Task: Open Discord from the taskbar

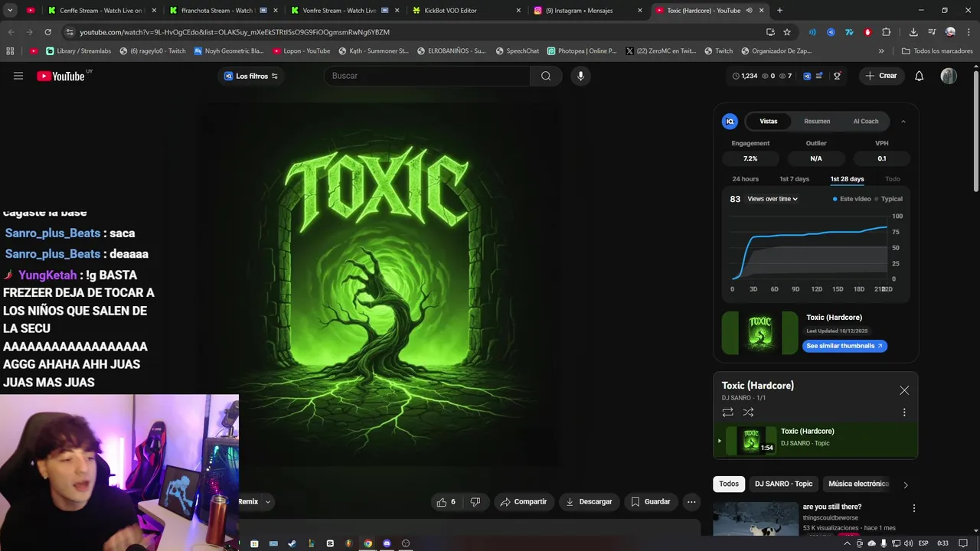Action: pos(387,543)
